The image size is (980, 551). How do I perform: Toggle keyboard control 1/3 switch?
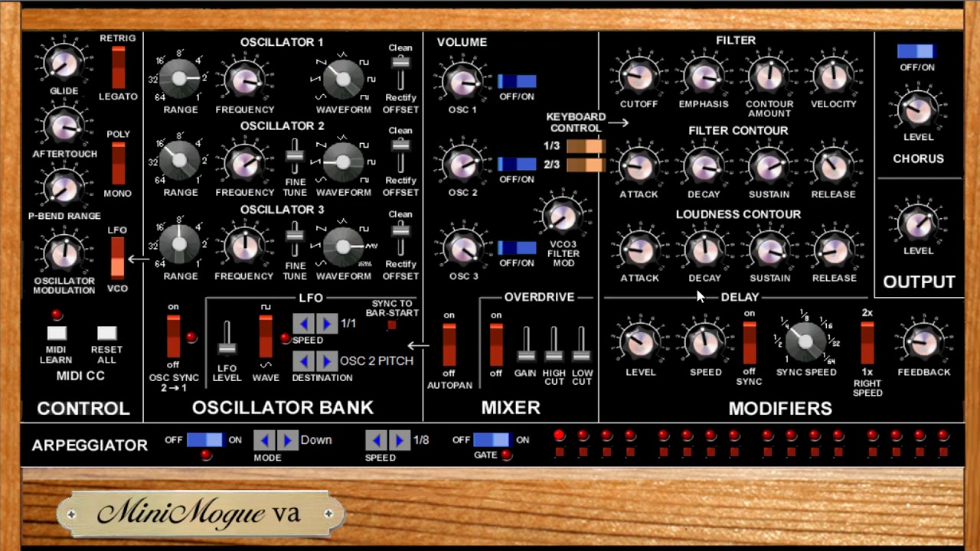coord(586,146)
